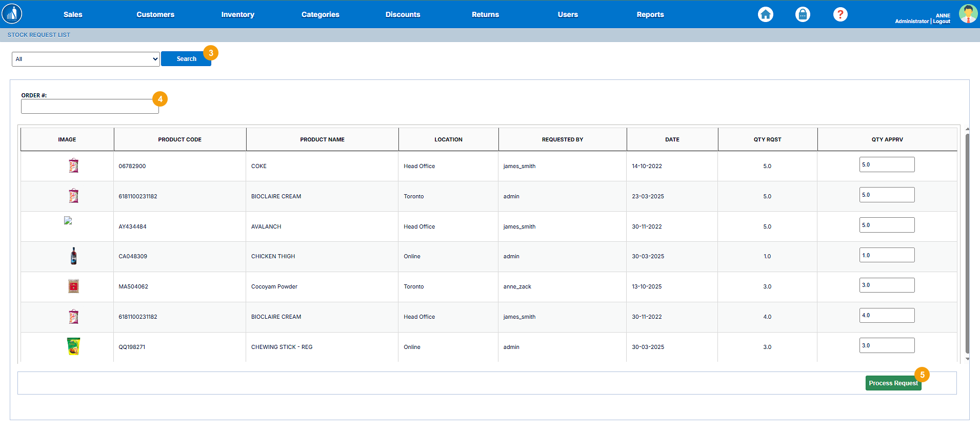Click the CHEWING STICK product image

[x=74, y=347]
